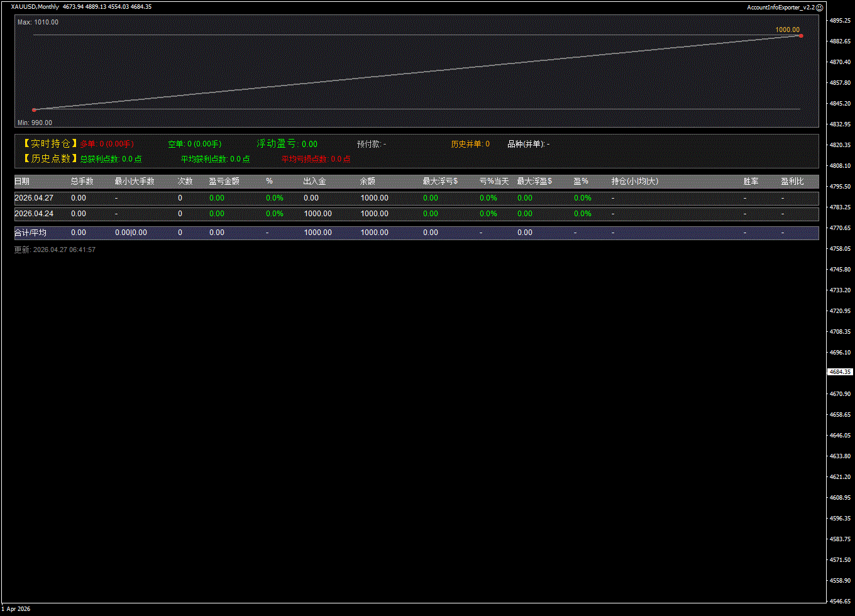Image resolution: width=855 pixels, height=616 pixels.
Task: Click the smiley face EA status icon
Action: [x=820, y=7]
